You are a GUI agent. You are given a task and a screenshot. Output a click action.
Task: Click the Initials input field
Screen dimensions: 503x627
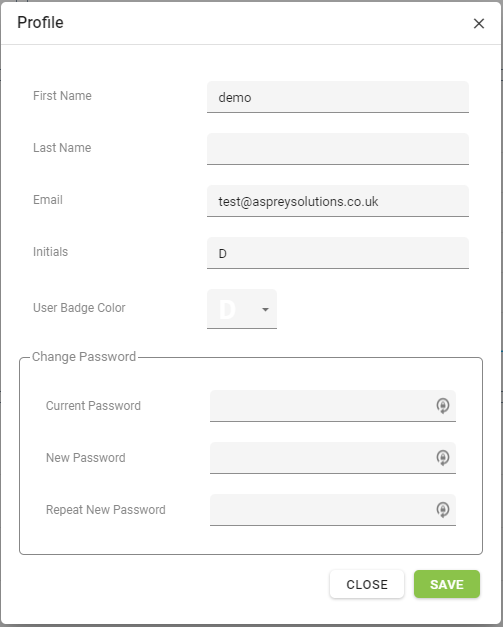pyautogui.click(x=338, y=253)
